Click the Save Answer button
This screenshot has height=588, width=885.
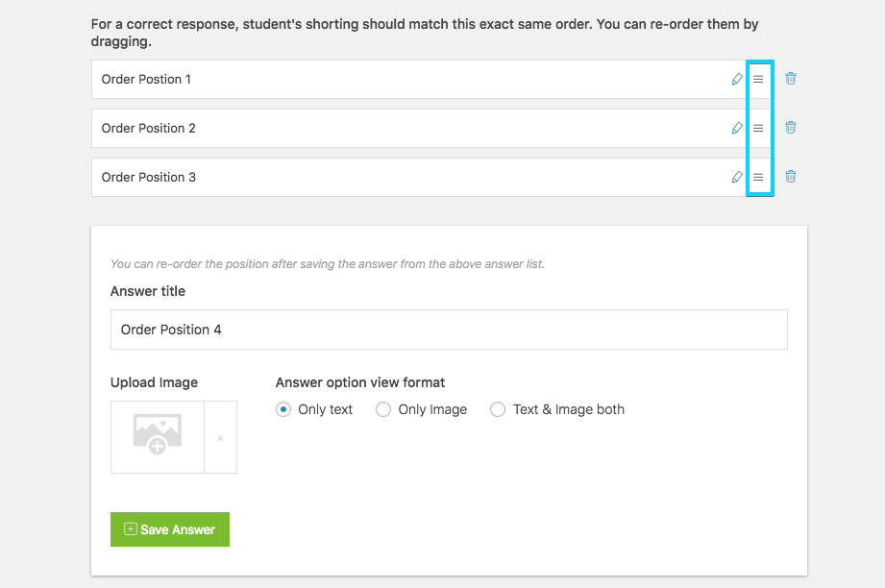coord(170,529)
